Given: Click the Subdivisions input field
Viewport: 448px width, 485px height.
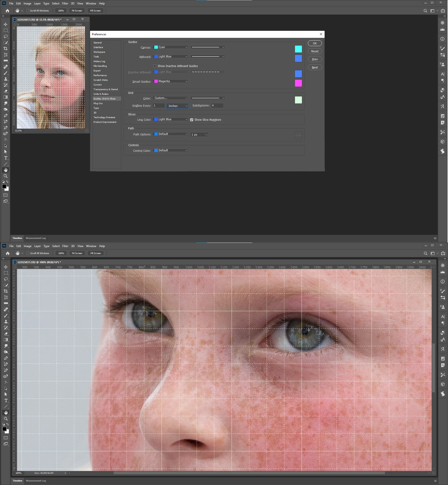Looking at the screenshot, I should coord(217,106).
